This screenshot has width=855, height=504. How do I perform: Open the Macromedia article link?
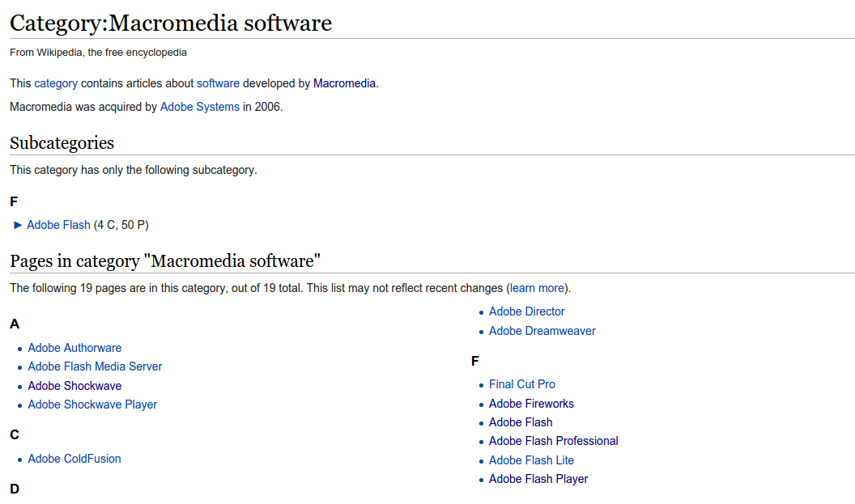pyautogui.click(x=344, y=83)
